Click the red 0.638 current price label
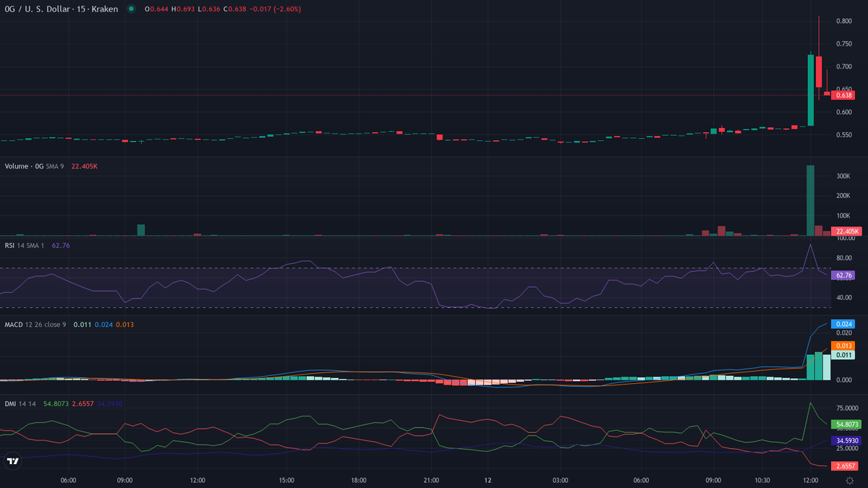868x488 pixels. pyautogui.click(x=843, y=95)
